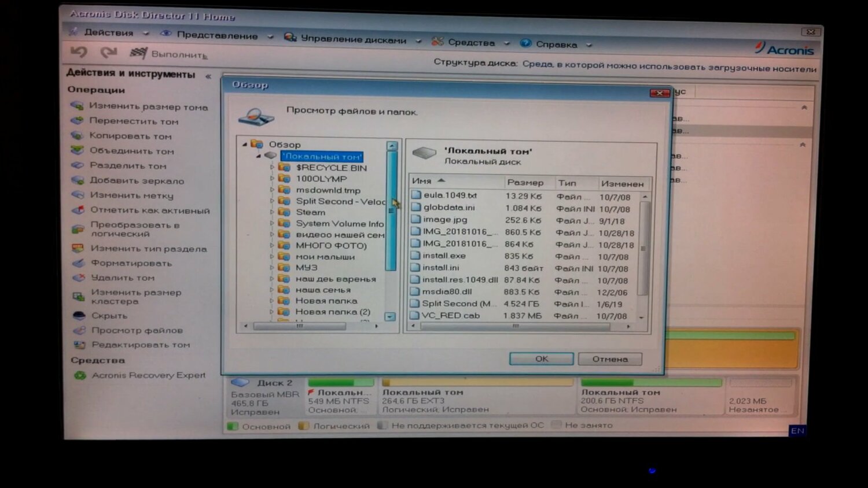Select Разделить том operation

[119, 165]
